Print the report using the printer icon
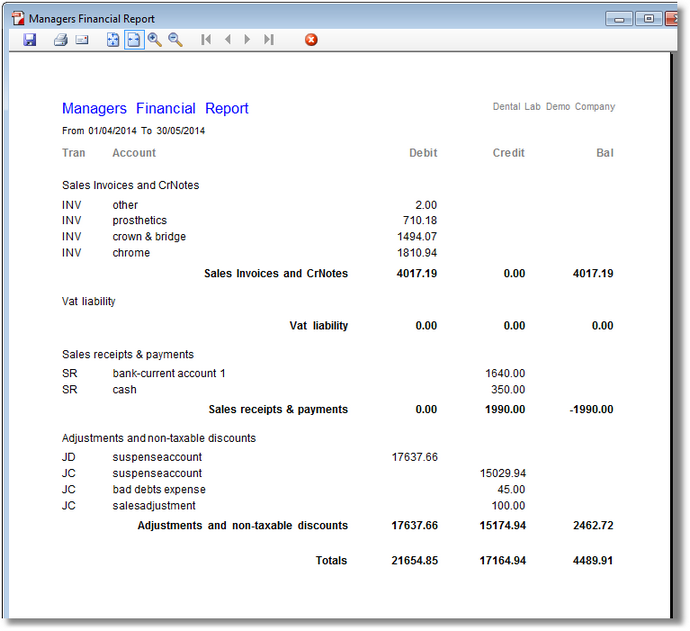The width and height of the screenshot is (690, 631). click(x=60, y=40)
